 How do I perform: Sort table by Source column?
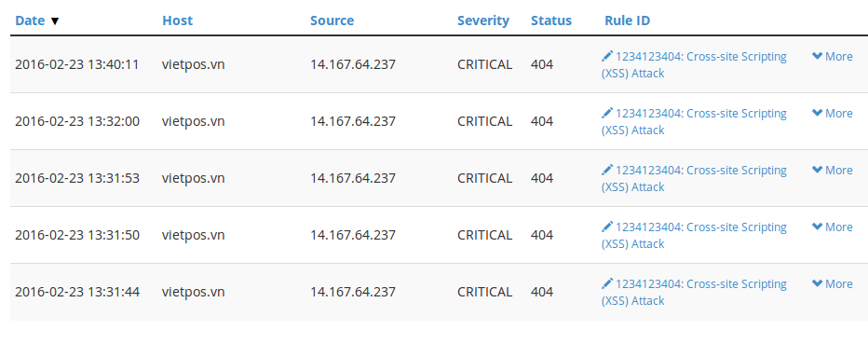(332, 21)
